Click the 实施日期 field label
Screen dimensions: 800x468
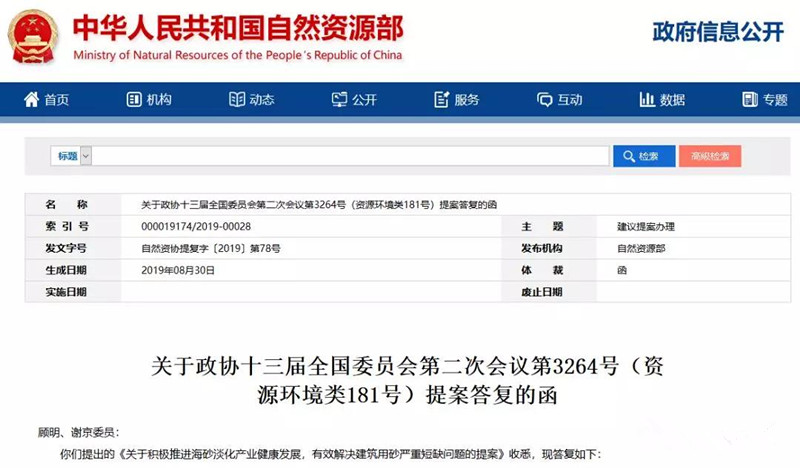click(x=66, y=292)
